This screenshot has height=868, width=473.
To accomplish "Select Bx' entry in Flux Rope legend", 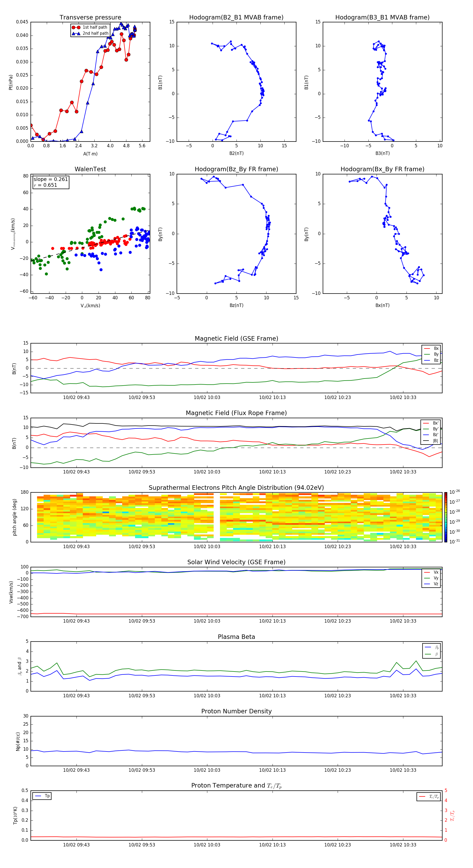I will [431, 423].
